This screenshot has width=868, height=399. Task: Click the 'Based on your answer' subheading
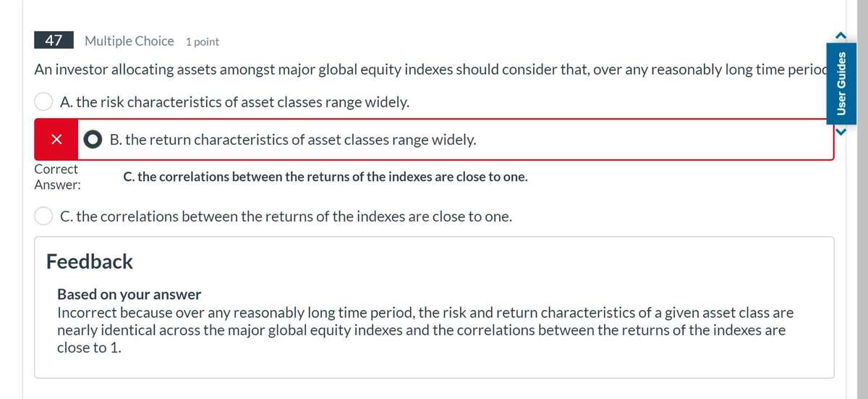tap(129, 295)
